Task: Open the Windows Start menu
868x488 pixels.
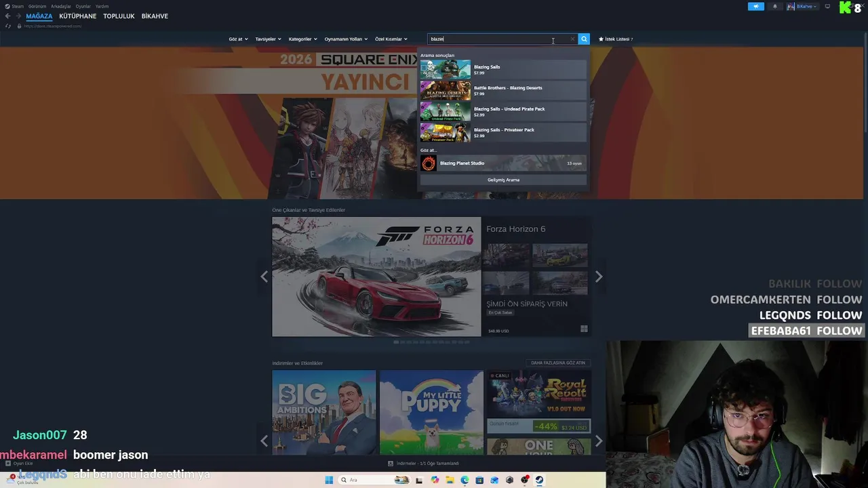Action: [x=329, y=480]
